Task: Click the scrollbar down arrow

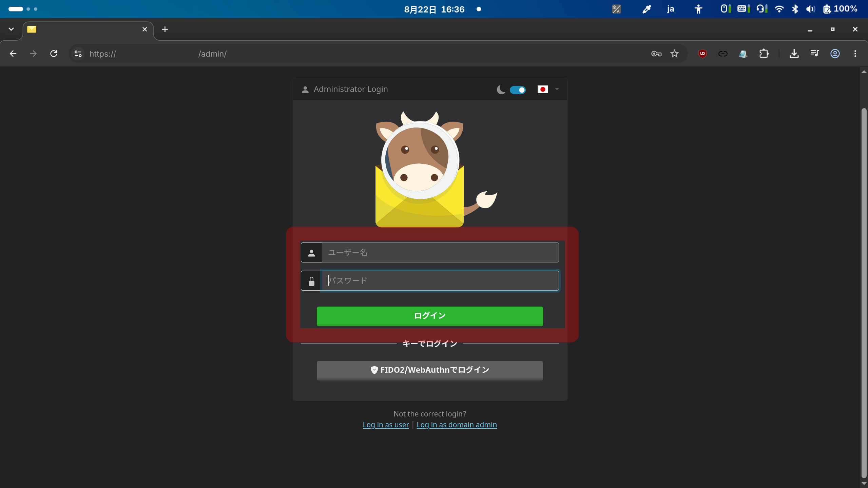Action: click(864, 484)
